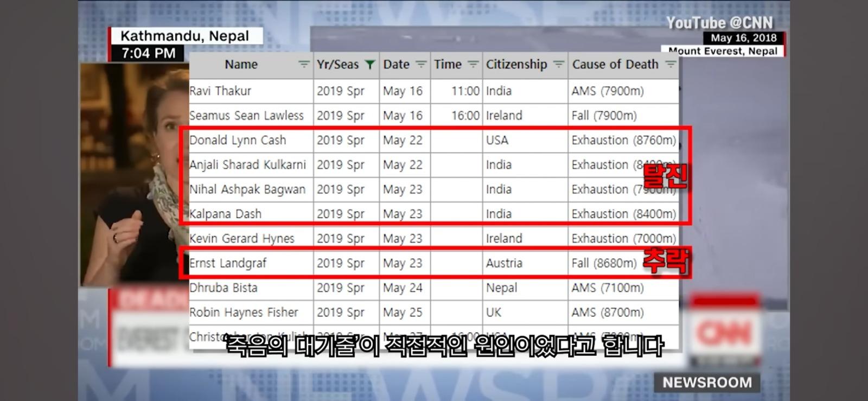868x401 pixels.
Task: Click the AMS (7900m) cause cell
Action: (x=623, y=91)
